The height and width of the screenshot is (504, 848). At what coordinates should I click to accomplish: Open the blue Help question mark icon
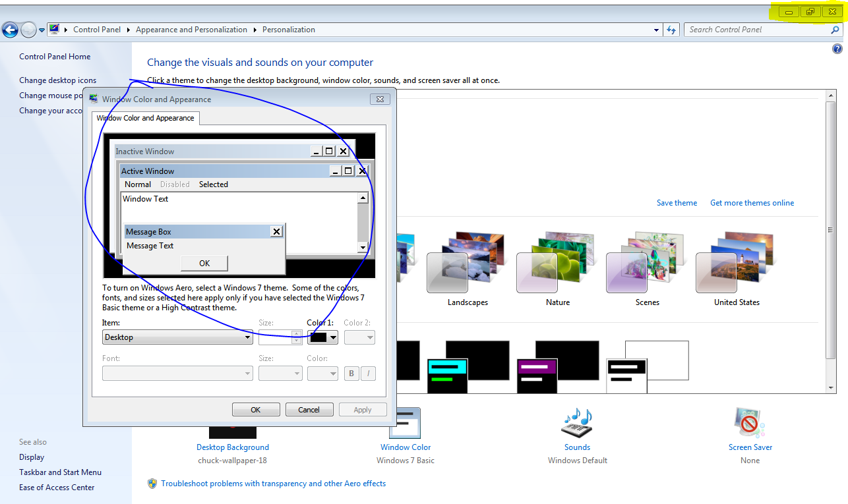point(837,49)
